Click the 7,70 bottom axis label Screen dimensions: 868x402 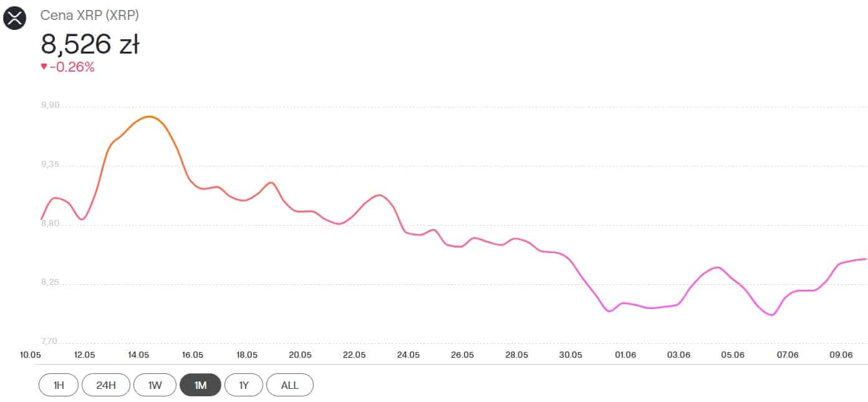click(51, 341)
